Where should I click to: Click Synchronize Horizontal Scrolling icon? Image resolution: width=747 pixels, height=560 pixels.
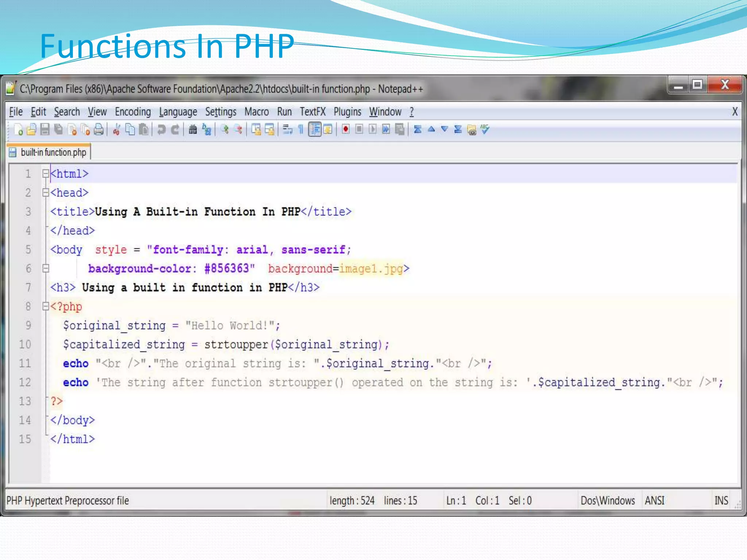pyautogui.click(x=270, y=129)
